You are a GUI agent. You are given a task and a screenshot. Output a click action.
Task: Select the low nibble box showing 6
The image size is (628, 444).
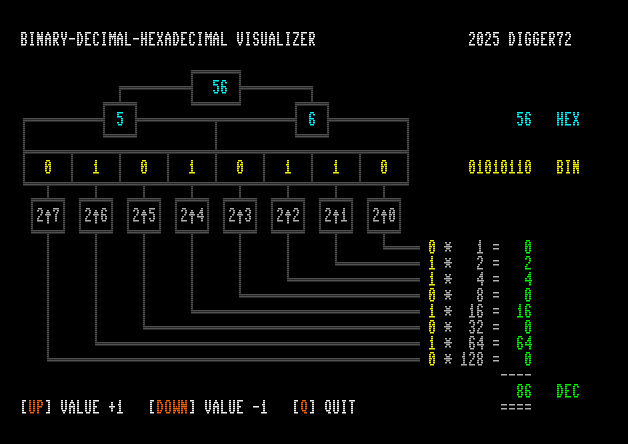pos(312,119)
